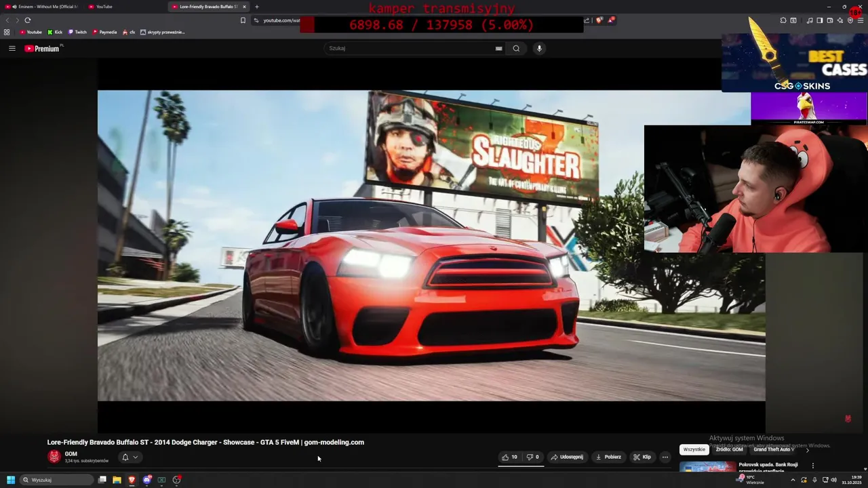Open the browser extensions puzzle icon

coord(783,20)
